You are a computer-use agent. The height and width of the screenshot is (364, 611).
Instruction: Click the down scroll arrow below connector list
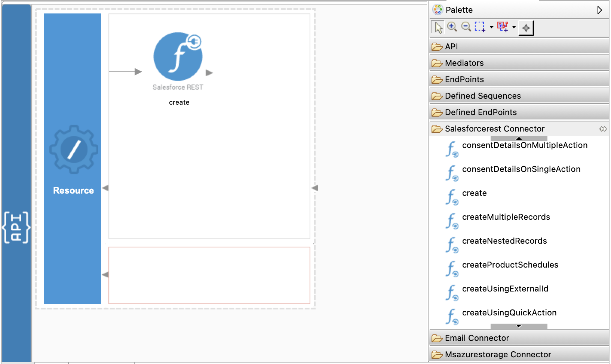[x=519, y=326]
